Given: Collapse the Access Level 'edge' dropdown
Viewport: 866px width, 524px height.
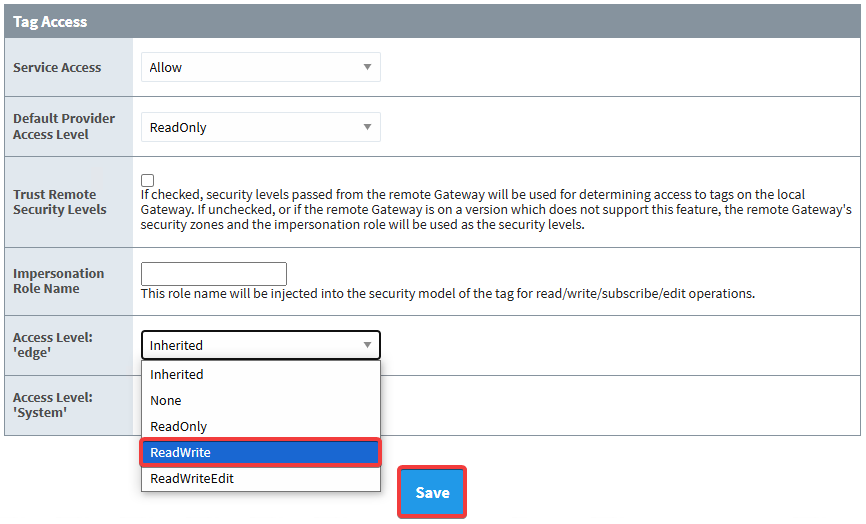Looking at the screenshot, I should (261, 345).
